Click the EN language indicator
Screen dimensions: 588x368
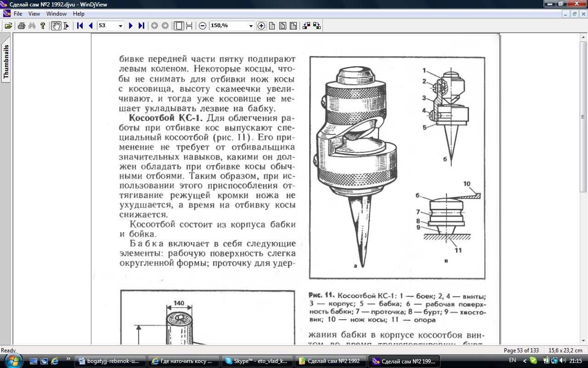pos(513,361)
